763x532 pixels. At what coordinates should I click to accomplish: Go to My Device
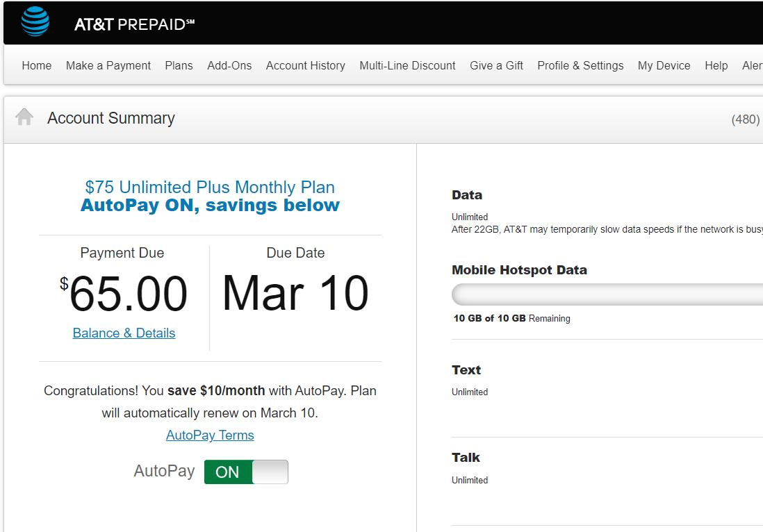click(664, 66)
